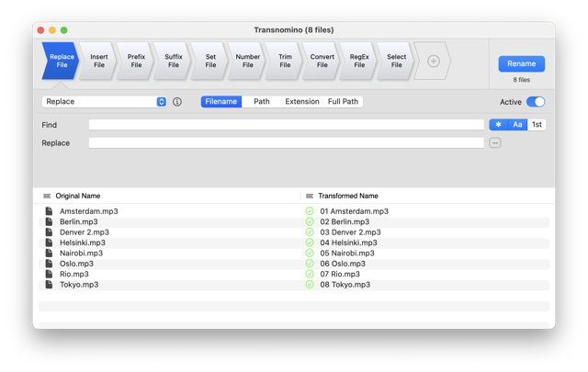Click the file icon for Nairobi.mp3

(x=49, y=254)
